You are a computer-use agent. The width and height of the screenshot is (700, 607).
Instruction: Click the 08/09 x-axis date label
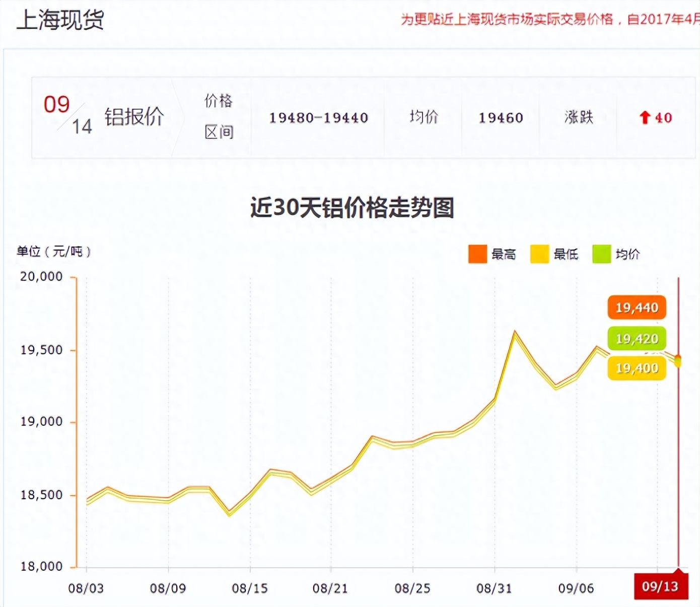(x=168, y=588)
